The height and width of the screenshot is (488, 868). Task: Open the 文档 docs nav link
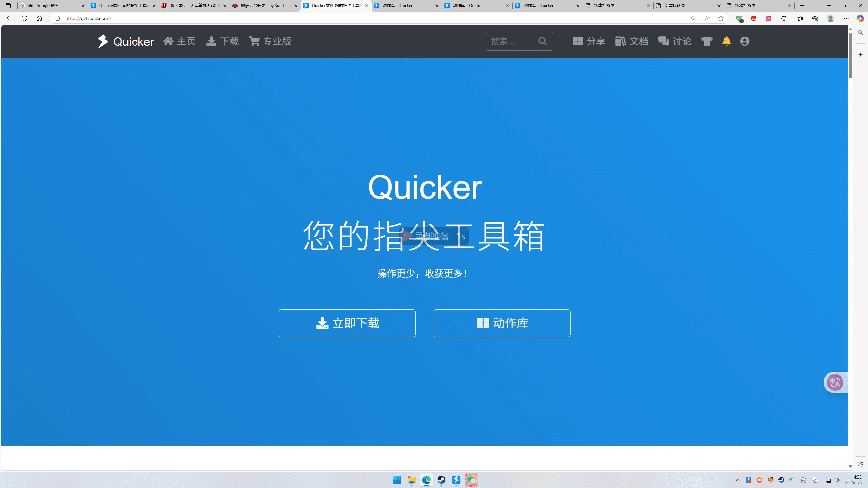[x=631, y=41]
